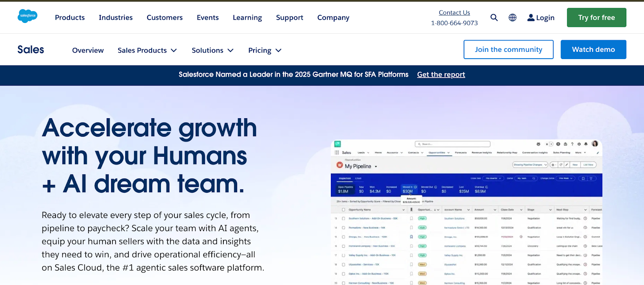Check the Southern Solutions opportunity checkbox
The image size is (644, 285).
[343, 218]
